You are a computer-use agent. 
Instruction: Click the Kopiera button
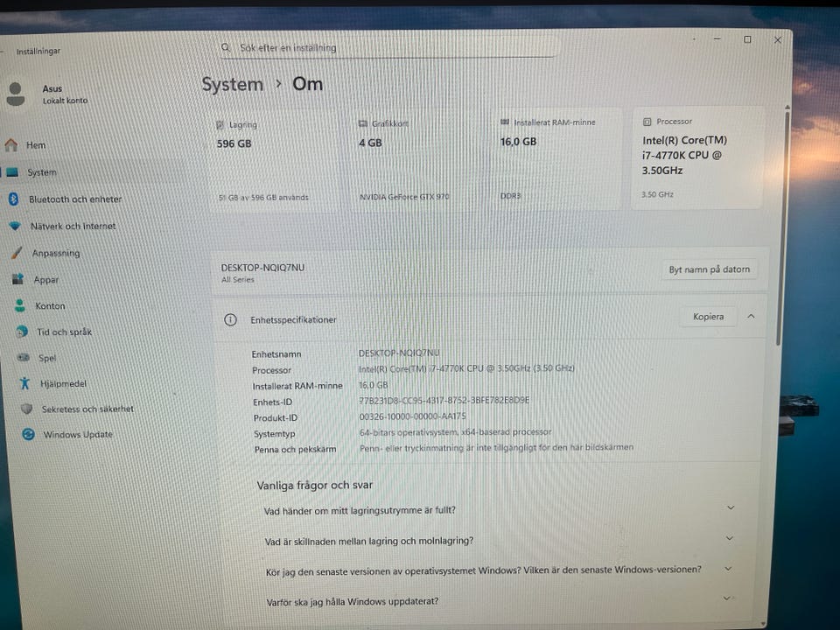(708, 317)
